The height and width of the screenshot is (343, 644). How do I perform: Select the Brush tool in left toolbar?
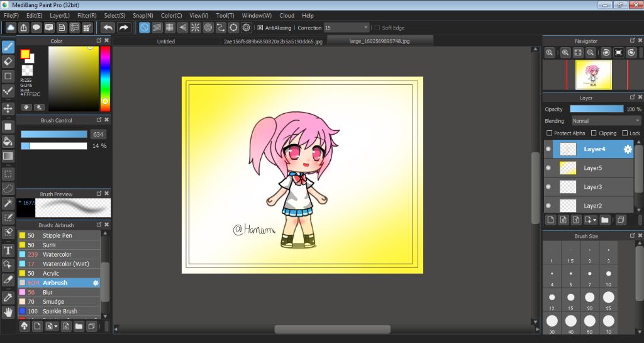8,47
